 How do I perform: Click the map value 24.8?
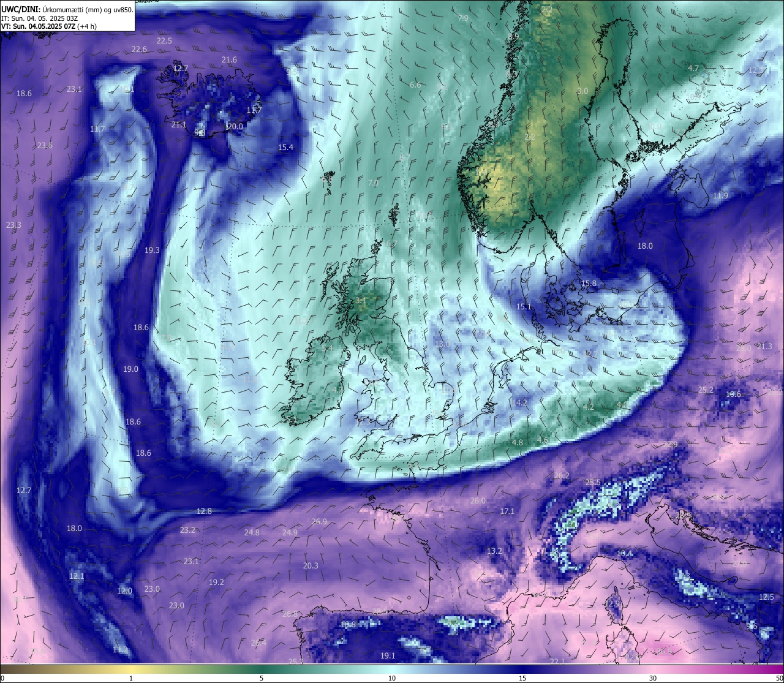(x=252, y=532)
